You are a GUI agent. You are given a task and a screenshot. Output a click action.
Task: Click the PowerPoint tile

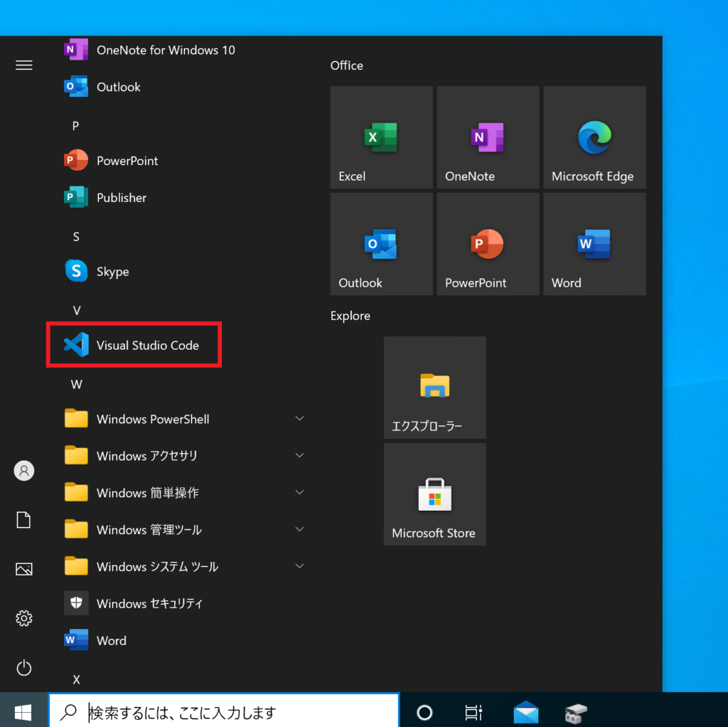pyautogui.click(x=488, y=244)
